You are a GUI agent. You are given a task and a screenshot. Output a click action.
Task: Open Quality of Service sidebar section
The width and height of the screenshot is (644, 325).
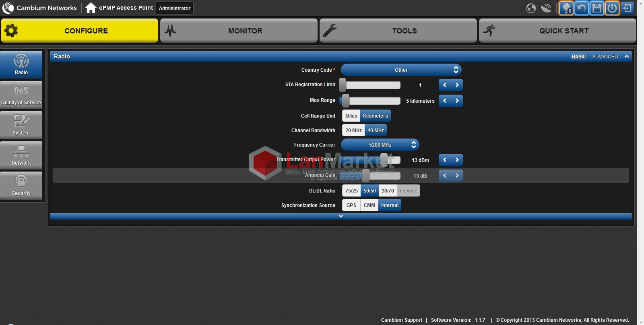21,95
